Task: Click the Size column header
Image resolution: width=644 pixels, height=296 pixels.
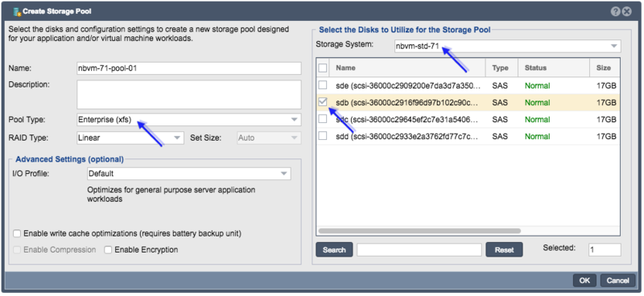Action: click(605, 68)
